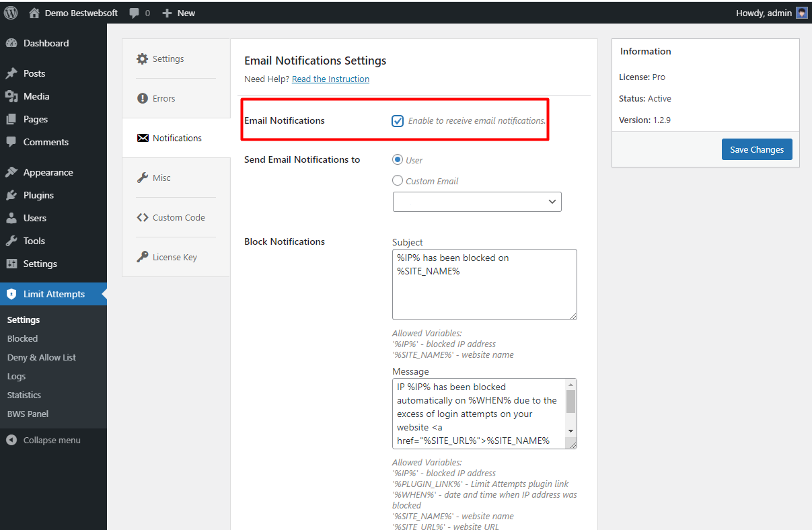Click the Misc wrench icon

click(x=142, y=178)
